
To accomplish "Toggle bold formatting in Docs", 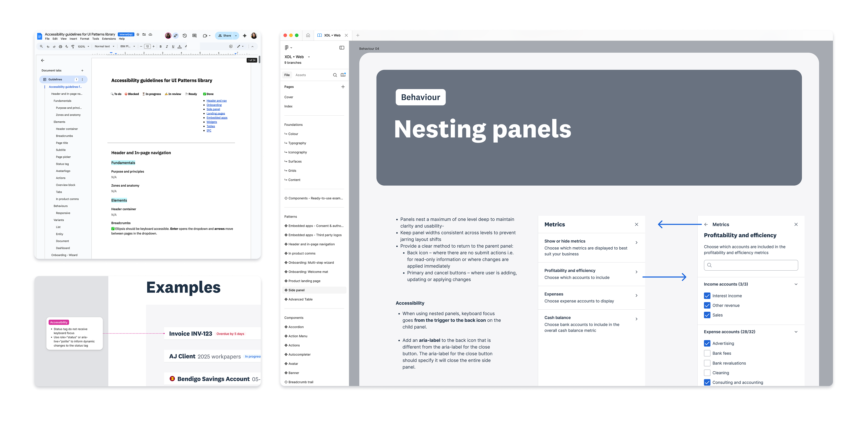I will [x=160, y=46].
